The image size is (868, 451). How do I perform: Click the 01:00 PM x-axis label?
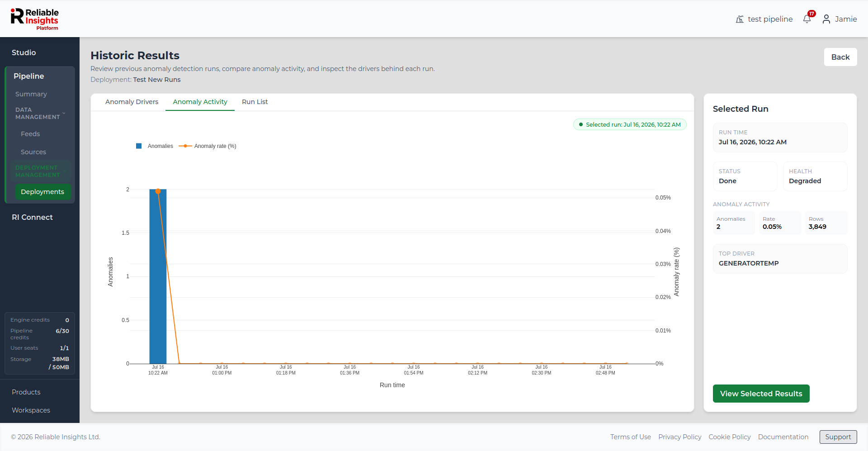point(222,370)
